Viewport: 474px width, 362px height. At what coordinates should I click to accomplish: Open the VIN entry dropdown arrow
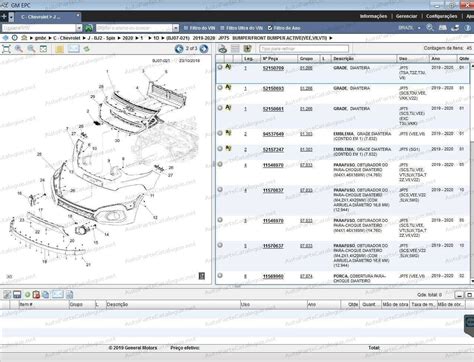click(79, 28)
